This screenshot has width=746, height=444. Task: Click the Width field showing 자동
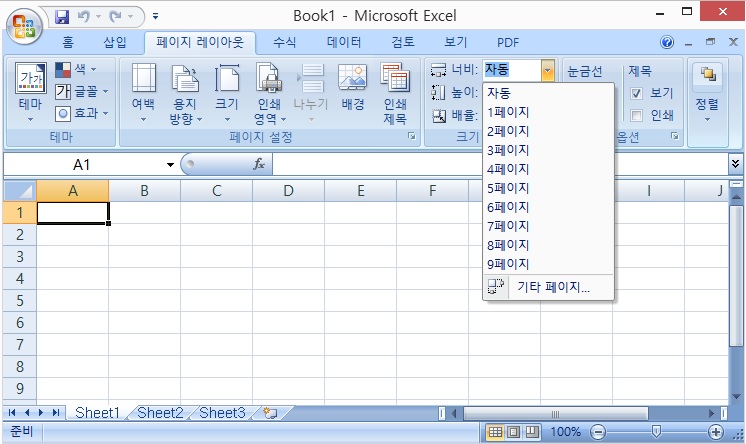(x=511, y=70)
